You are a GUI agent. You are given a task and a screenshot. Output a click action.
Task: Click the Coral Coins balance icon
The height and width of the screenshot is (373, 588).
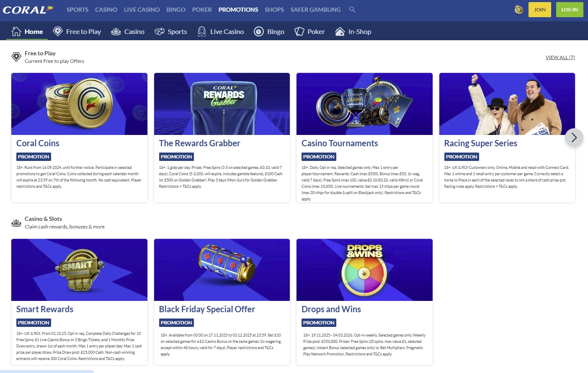tap(518, 9)
